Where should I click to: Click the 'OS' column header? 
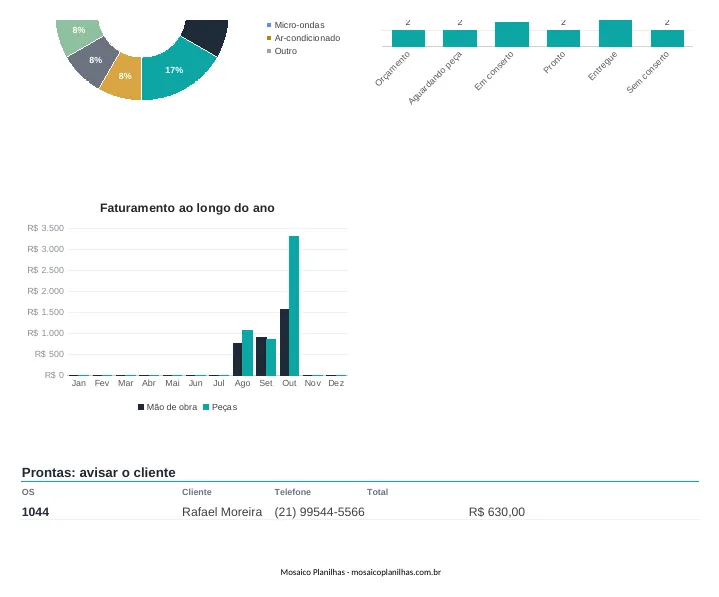28,492
